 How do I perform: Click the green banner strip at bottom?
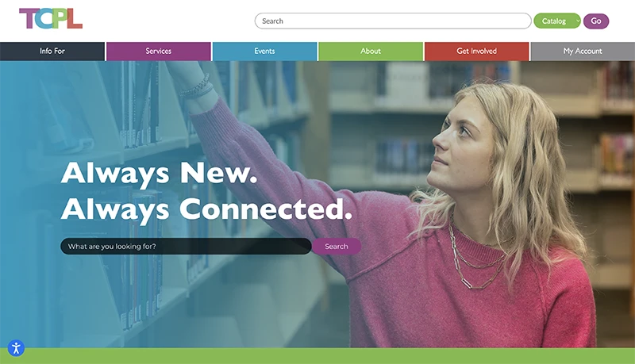coord(317,356)
